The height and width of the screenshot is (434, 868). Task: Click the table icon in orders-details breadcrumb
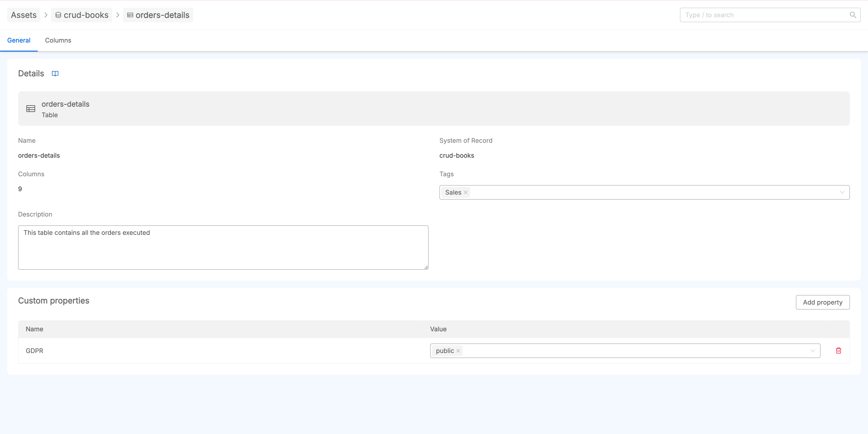click(x=130, y=15)
